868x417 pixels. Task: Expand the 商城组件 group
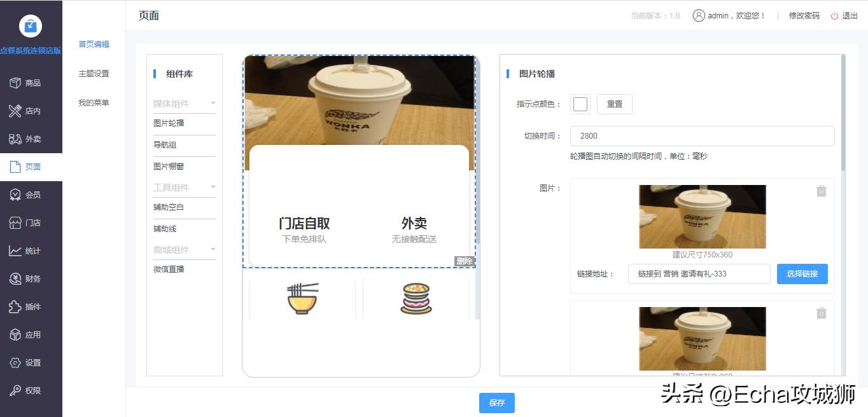click(185, 249)
